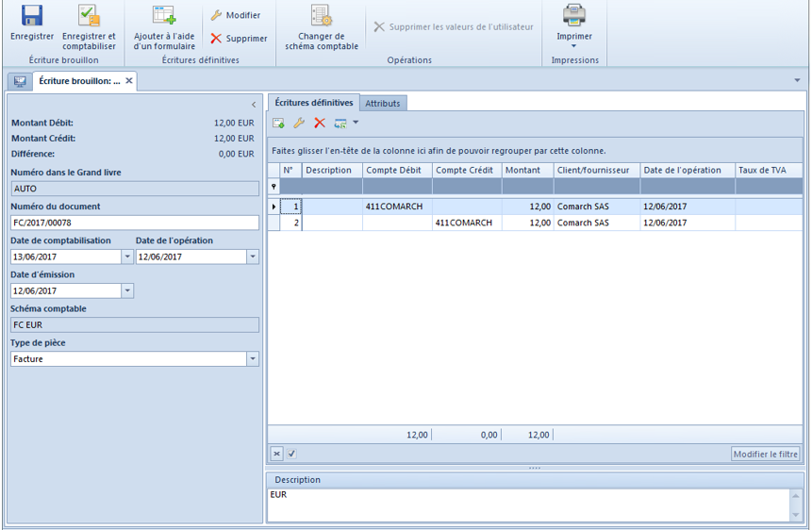Viewport: 812px width, 530px height.
Task: Click Description scrollbar down arrow
Action: pos(795,515)
